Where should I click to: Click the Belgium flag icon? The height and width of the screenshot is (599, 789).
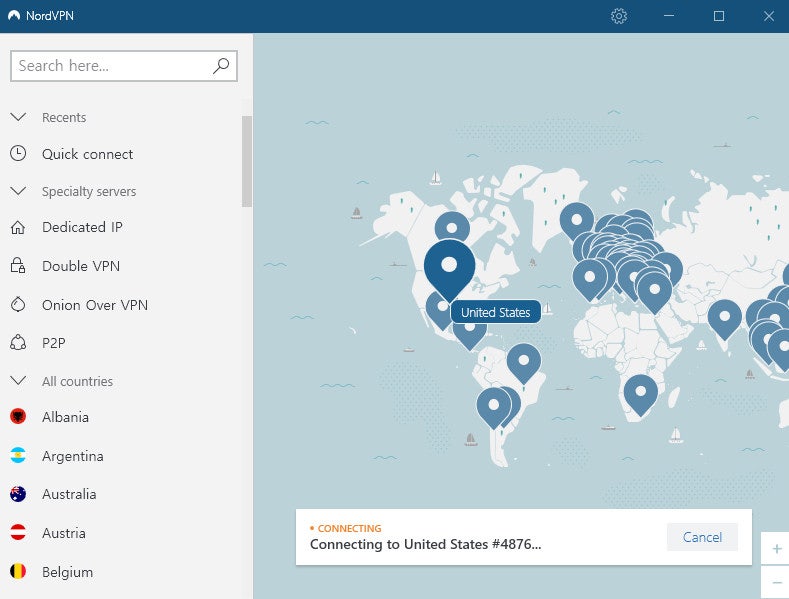coord(18,571)
